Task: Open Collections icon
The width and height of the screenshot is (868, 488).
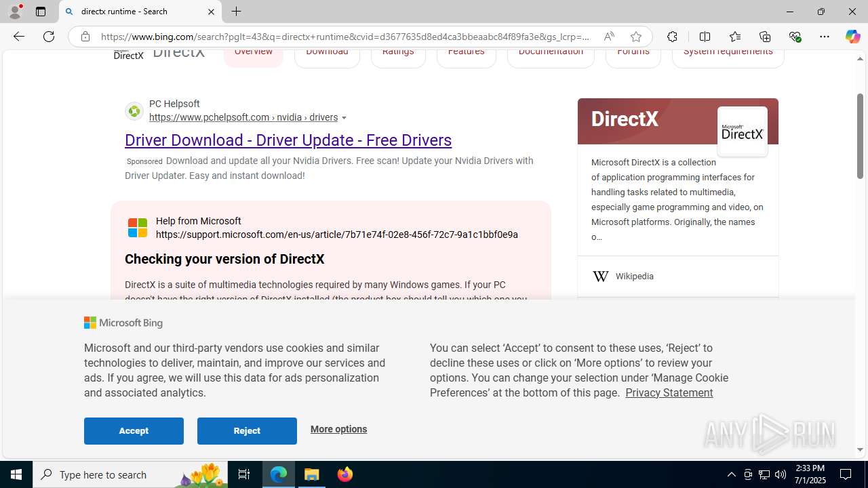Action: click(765, 37)
